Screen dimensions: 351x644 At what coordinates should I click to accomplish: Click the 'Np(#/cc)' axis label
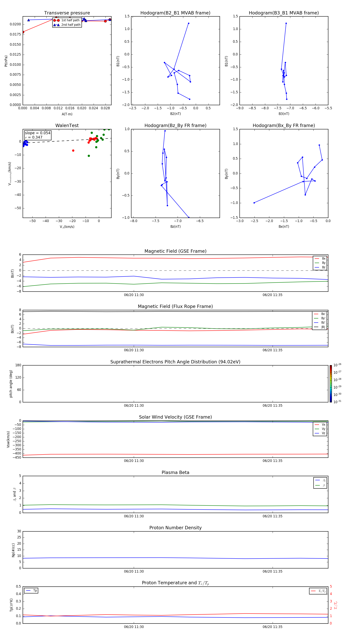click(13, 550)
